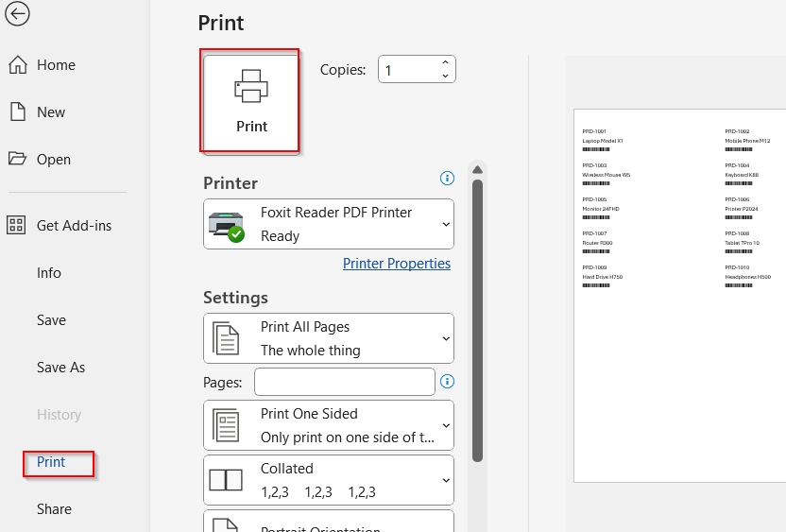Choose Save As in the sidebar
This screenshot has width=786, height=532.
pos(60,368)
